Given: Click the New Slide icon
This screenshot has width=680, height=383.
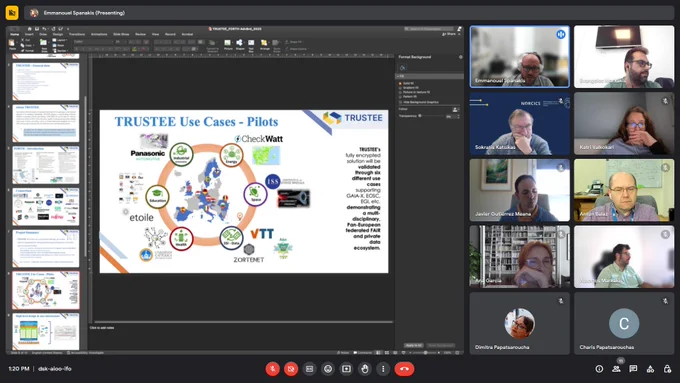Looking at the screenshot, I should [43, 43].
